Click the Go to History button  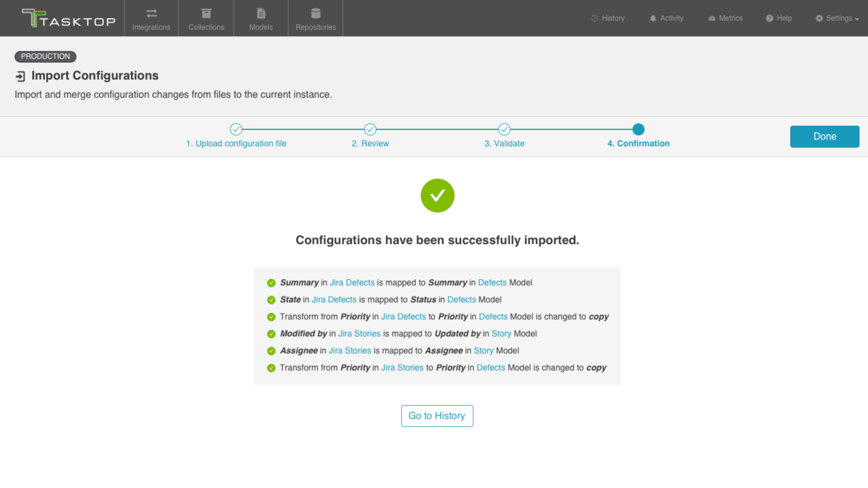coord(437,416)
